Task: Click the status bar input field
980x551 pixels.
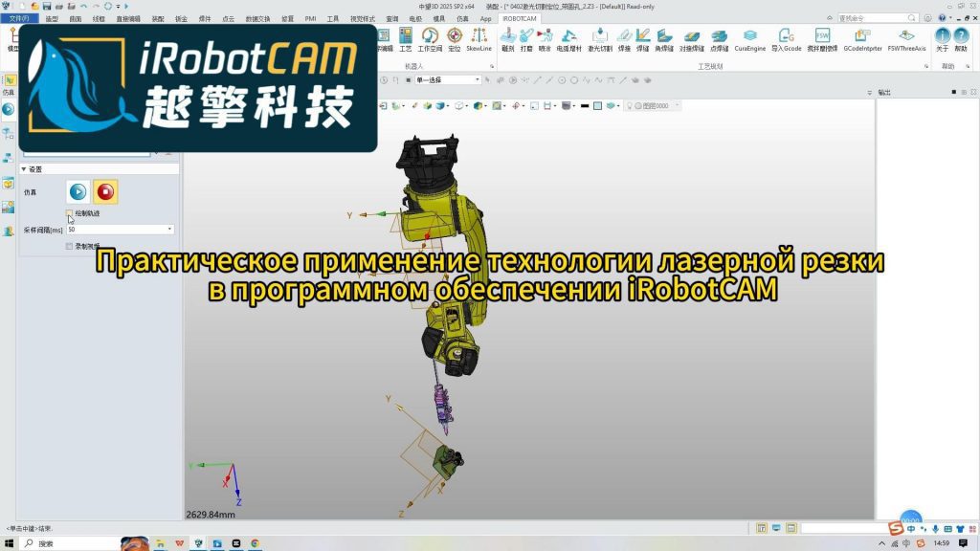Action: (x=844, y=528)
